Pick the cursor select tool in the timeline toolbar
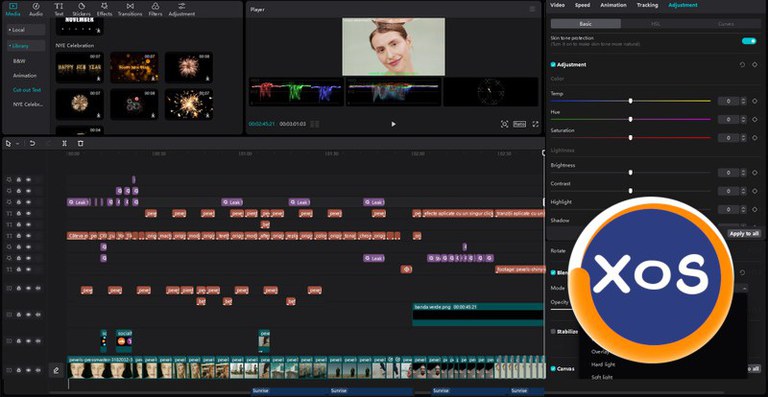Screen dimensions: 768x397 point(8,143)
